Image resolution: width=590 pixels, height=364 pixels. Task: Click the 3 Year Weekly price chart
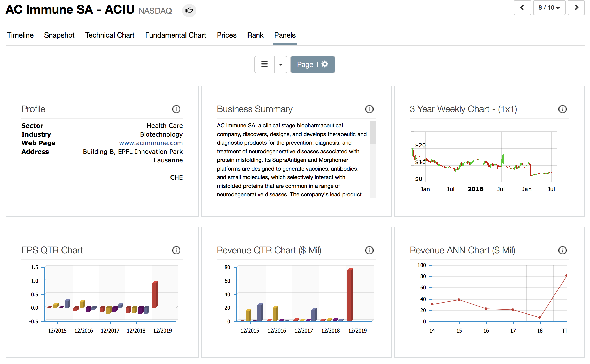pyautogui.click(x=484, y=162)
